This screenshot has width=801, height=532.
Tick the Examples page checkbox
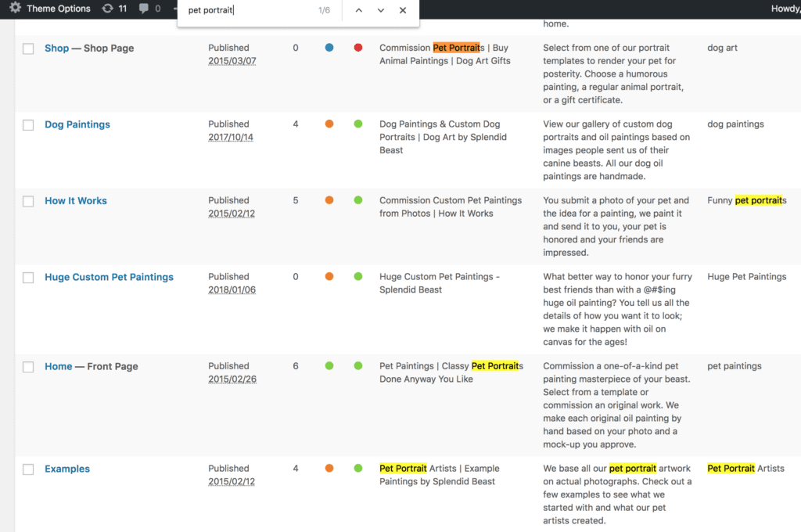28,469
